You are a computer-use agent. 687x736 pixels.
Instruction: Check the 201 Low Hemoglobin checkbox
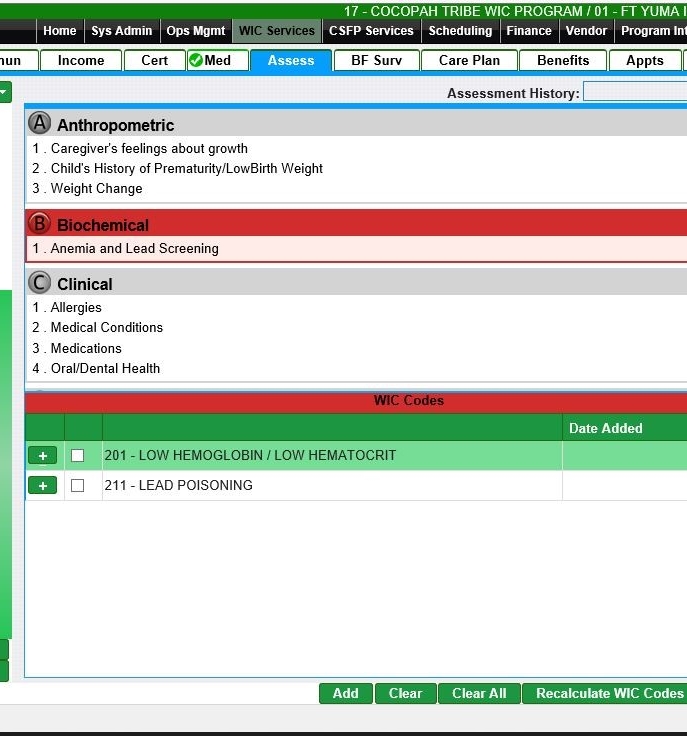(x=78, y=456)
